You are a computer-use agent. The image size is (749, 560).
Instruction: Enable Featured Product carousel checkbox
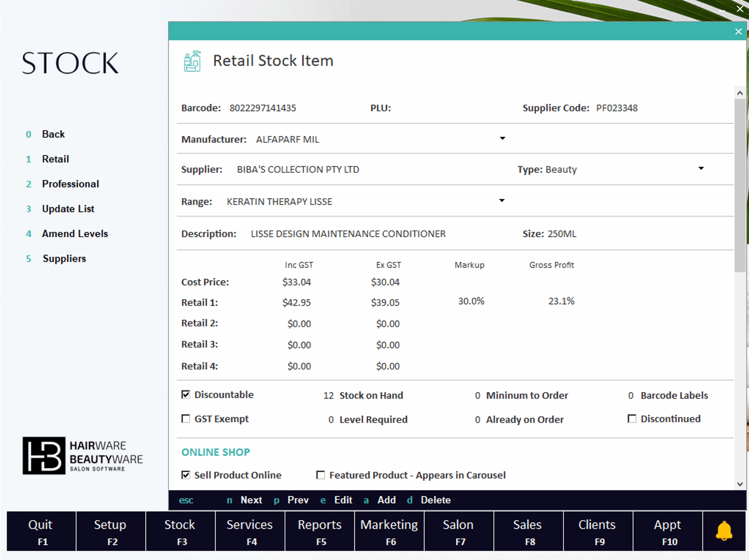[320, 475]
